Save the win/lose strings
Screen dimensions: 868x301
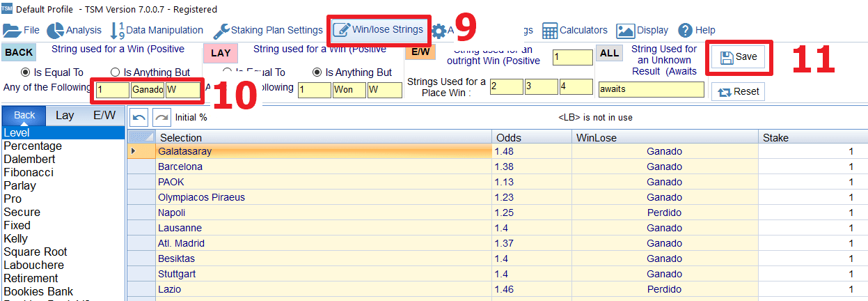point(739,57)
